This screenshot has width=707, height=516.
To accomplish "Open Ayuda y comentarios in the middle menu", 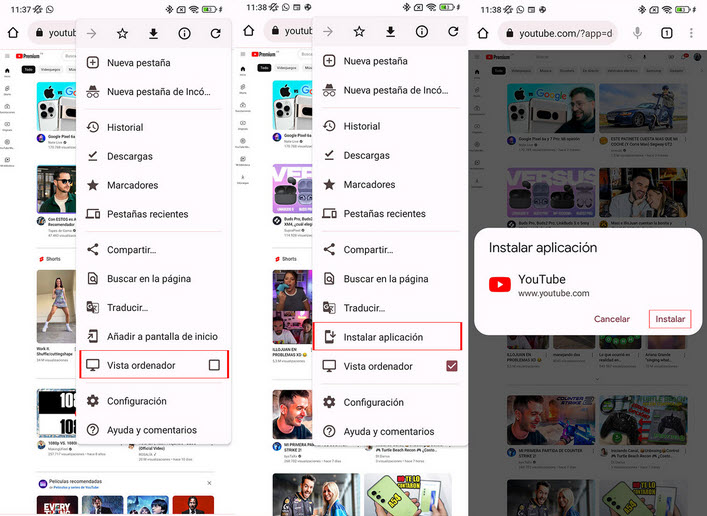I will point(390,431).
